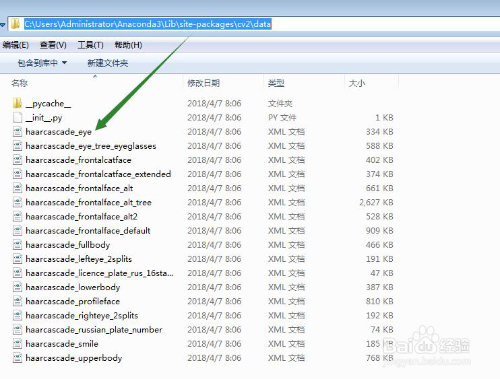This screenshot has width=500, height=379.
Task: Select the file name haarcascade_lefteye_2splits
Action: [x=79, y=259]
